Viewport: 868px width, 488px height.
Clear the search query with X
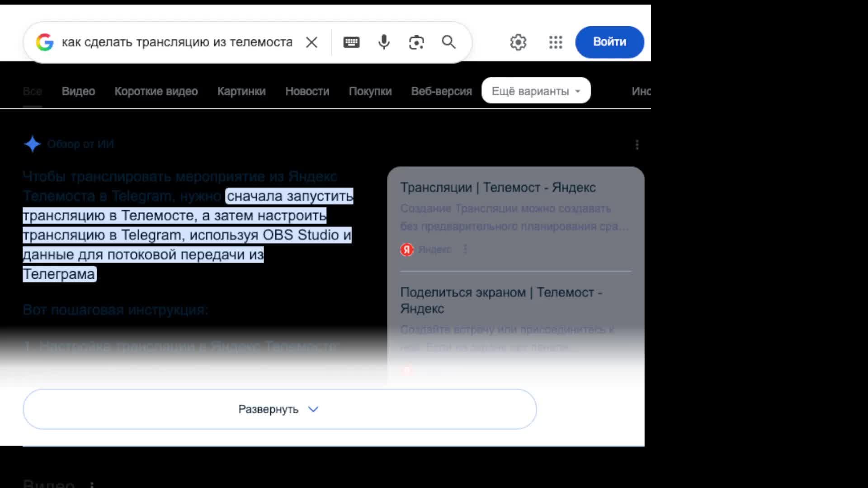pyautogui.click(x=311, y=42)
